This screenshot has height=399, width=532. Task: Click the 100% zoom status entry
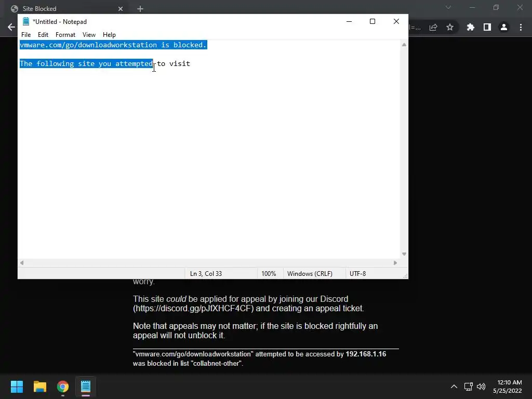click(x=269, y=273)
